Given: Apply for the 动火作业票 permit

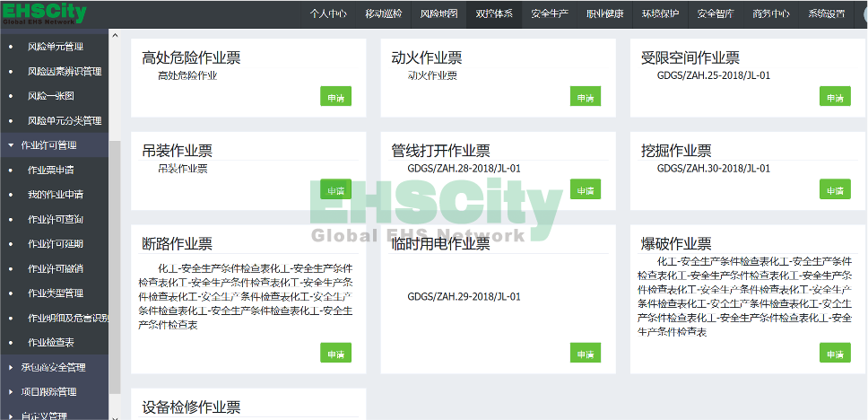Looking at the screenshot, I should click(585, 97).
